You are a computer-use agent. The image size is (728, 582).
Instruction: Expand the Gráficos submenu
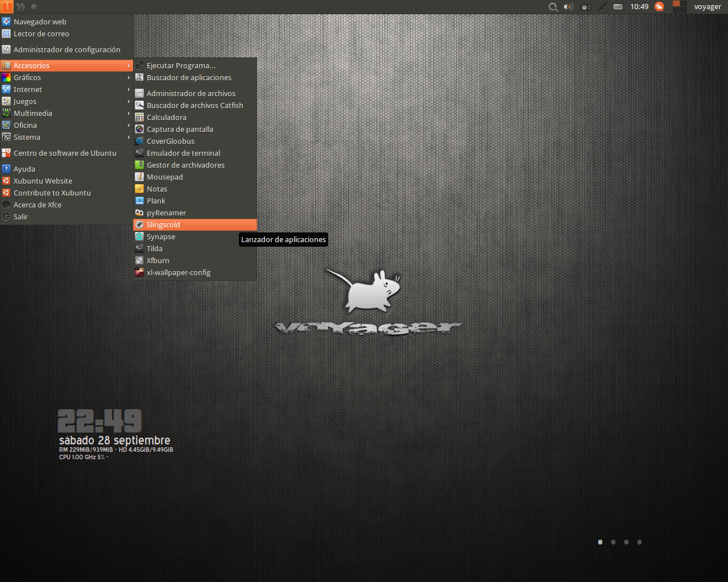(27, 77)
